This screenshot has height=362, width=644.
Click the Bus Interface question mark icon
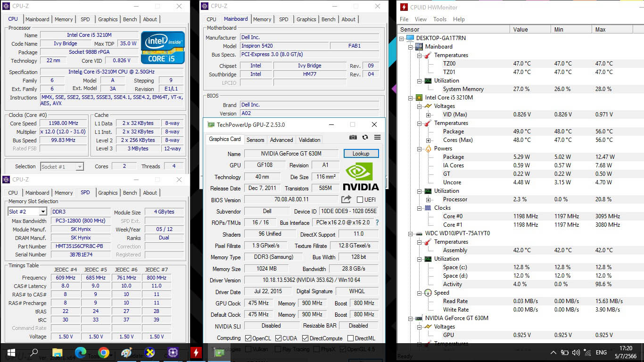coord(377,222)
